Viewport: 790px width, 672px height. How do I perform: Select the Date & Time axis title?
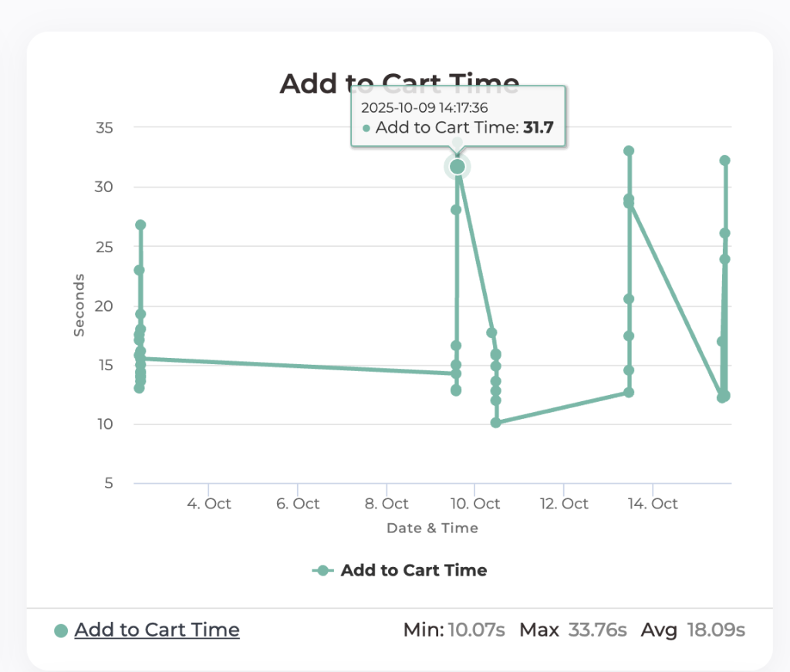point(431,528)
